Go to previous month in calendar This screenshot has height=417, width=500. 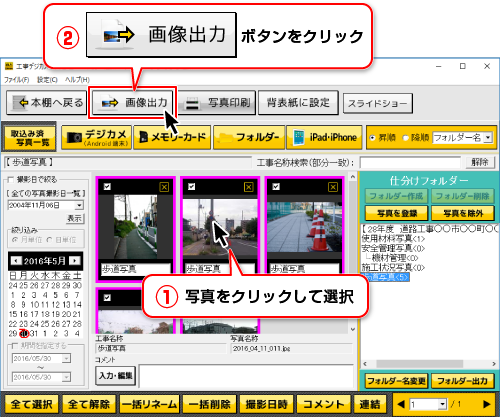[15, 261]
